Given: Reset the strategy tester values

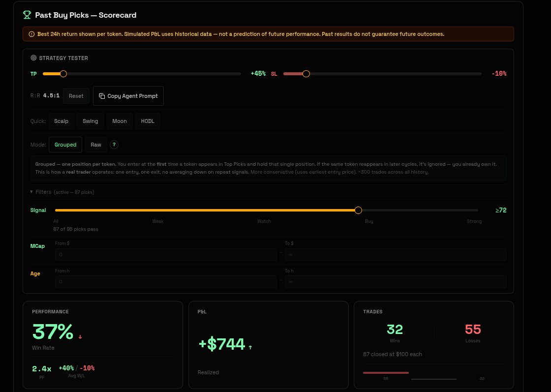Looking at the screenshot, I should (x=76, y=96).
